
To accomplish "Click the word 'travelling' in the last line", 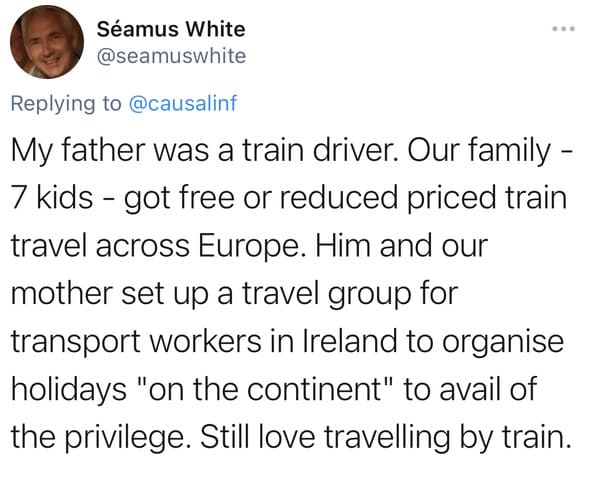I will coord(387,438).
